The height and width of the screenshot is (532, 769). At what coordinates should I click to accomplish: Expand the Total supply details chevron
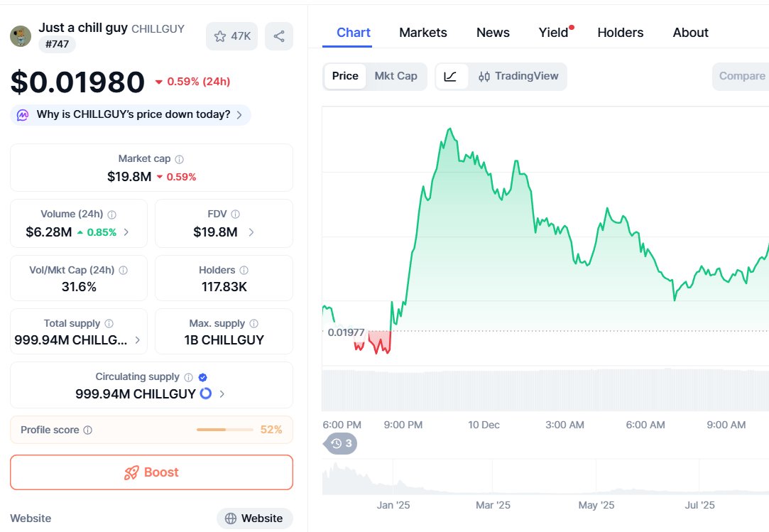138,340
